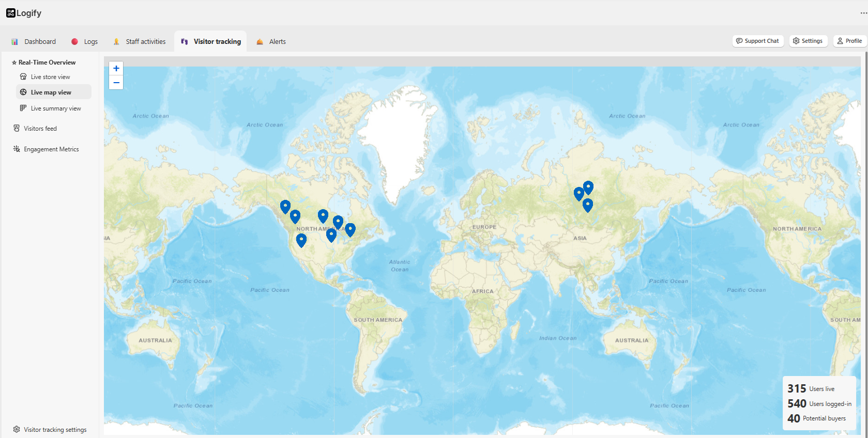The width and height of the screenshot is (868, 438).
Task: Open the Dashboard tab
Action: pos(34,41)
